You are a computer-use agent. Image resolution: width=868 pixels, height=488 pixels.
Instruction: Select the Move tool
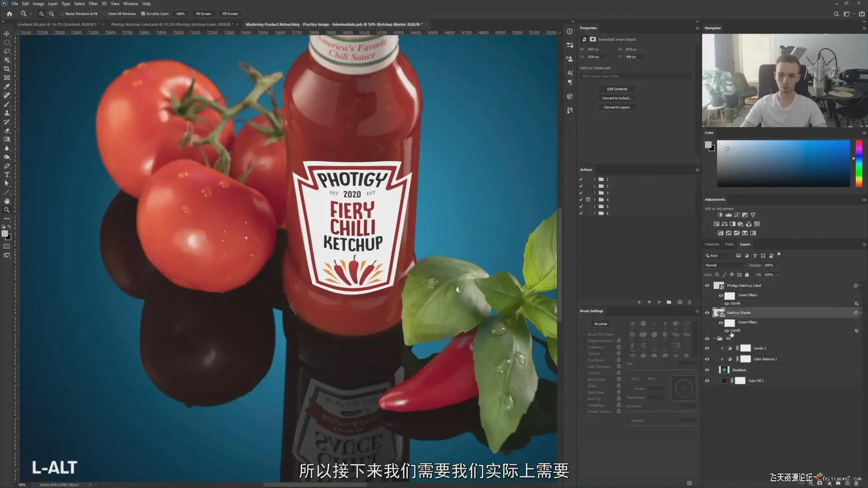tap(7, 33)
